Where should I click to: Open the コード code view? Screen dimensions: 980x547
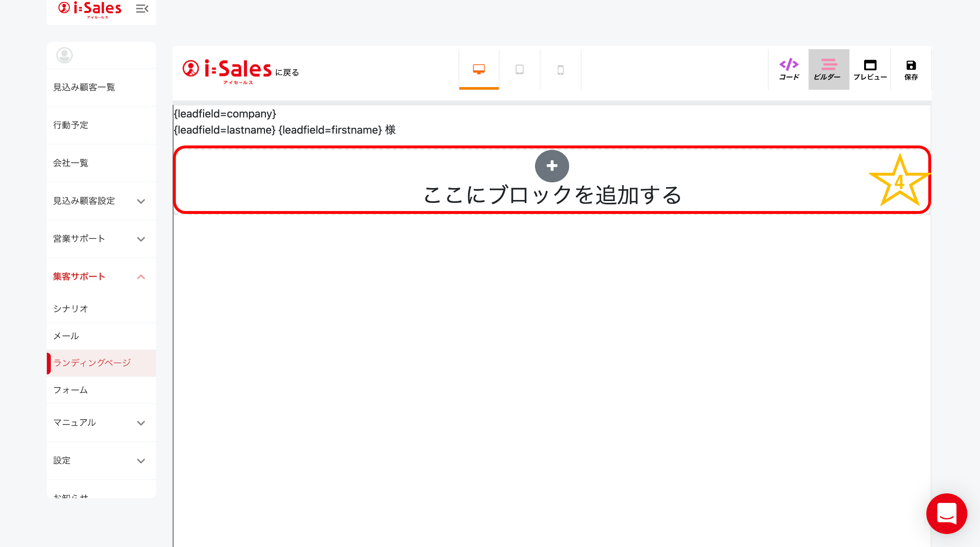[788, 69]
